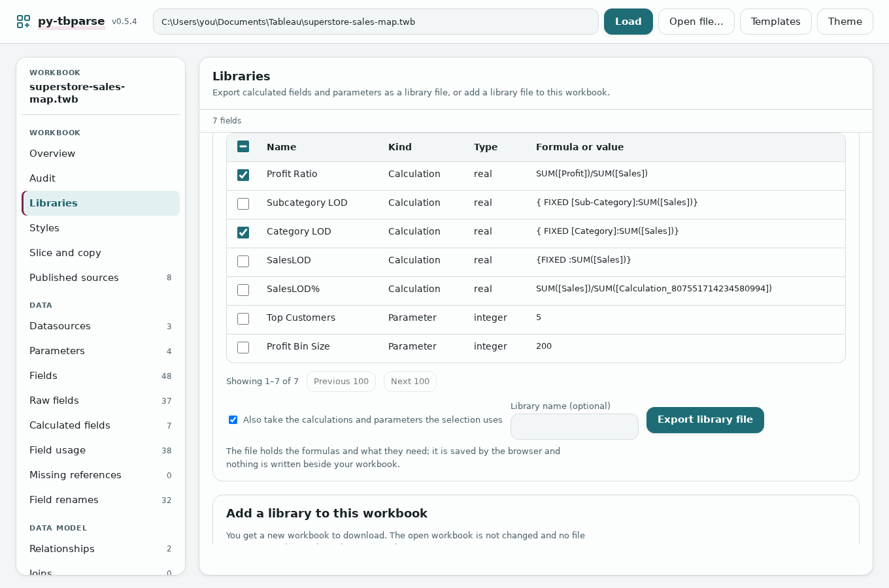The image size is (889, 588).
Task: Click the Theme button
Action: tap(845, 22)
